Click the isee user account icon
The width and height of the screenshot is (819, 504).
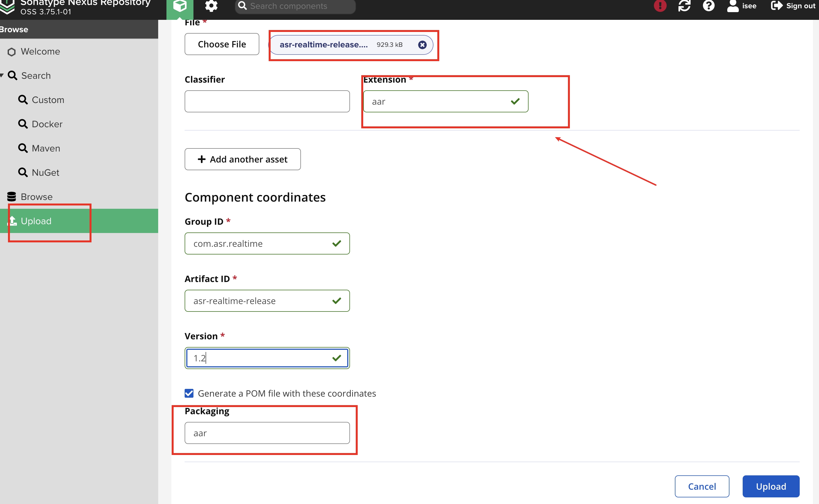click(733, 6)
